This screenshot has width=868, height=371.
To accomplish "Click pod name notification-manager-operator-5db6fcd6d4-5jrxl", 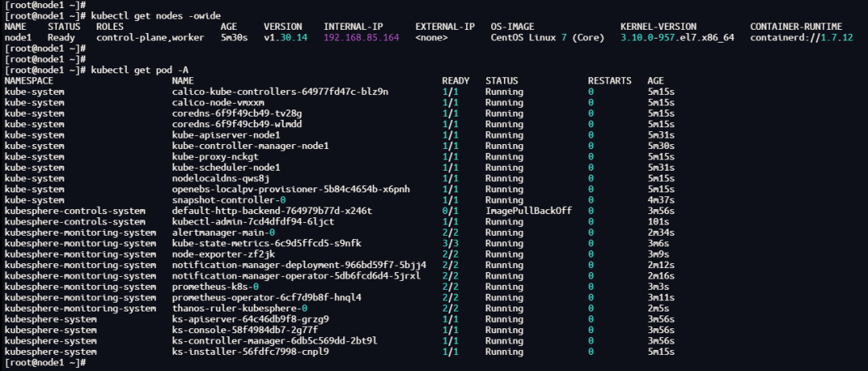I will coord(296,275).
